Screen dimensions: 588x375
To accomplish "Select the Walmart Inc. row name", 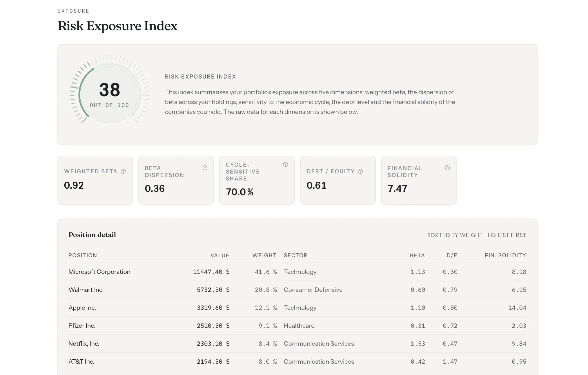I will coord(86,290).
